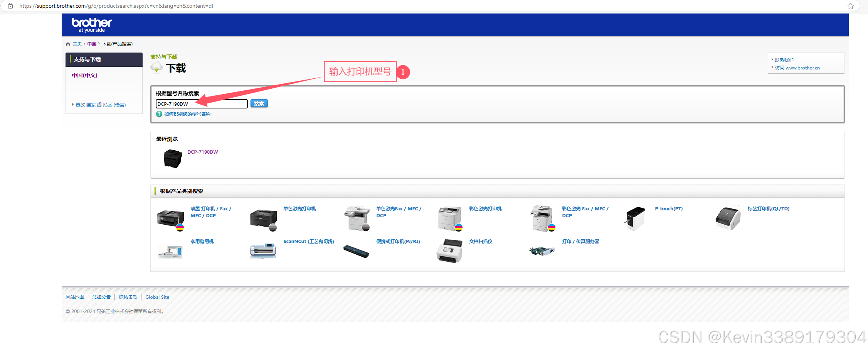The height and width of the screenshot is (352, 868).
Task: Open 标签打印机(QL/TD) category
Action: click(769, 209)
